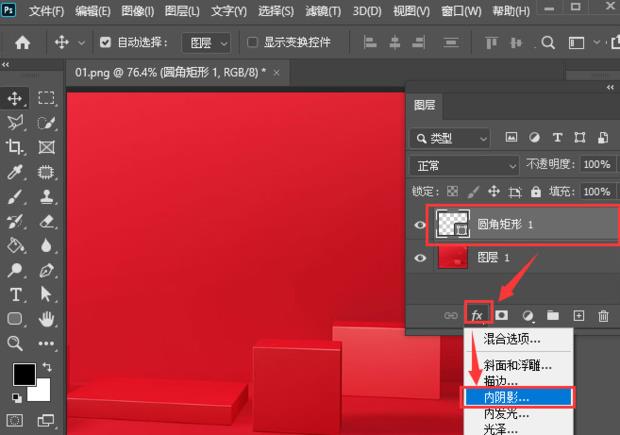
Task: Open the 正常 blend mode dropdown
Action: (463, 164)
